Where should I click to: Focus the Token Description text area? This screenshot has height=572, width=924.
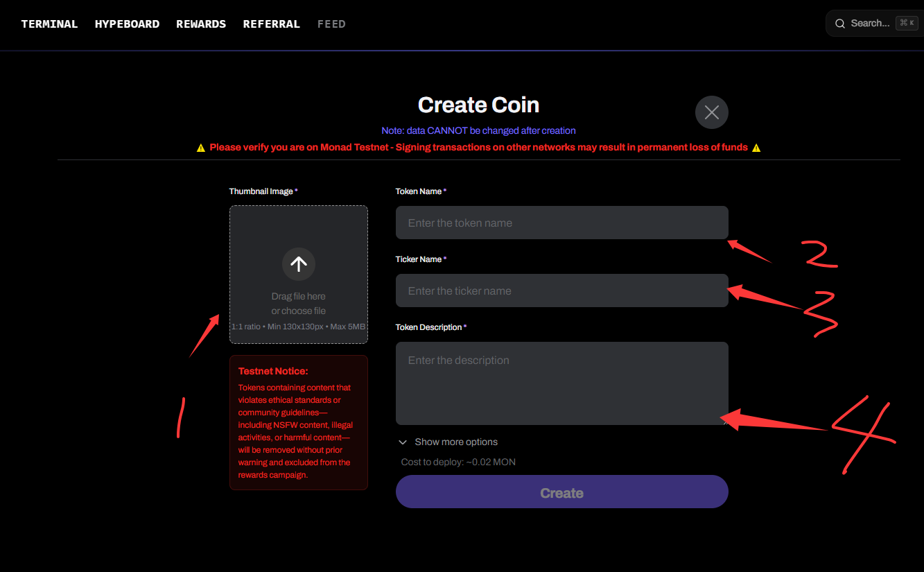(561, 383)
